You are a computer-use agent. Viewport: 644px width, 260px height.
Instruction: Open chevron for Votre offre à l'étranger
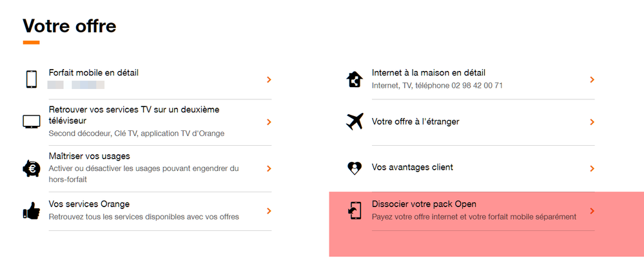[592, 122]
